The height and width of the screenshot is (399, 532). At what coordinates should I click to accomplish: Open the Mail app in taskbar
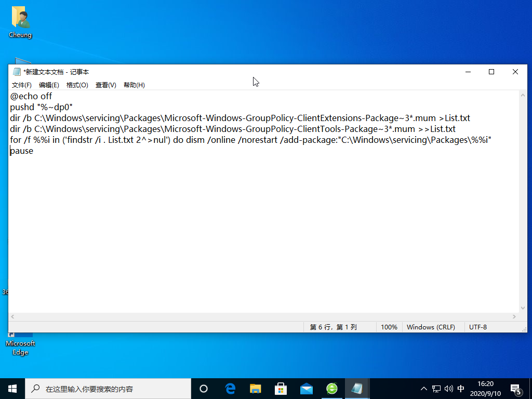tap(307, 388)
